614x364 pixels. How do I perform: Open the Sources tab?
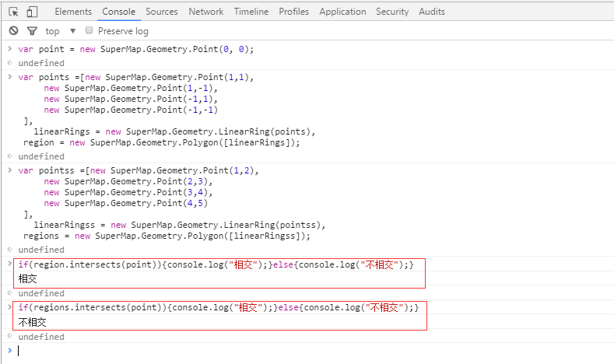click(162, 12)
